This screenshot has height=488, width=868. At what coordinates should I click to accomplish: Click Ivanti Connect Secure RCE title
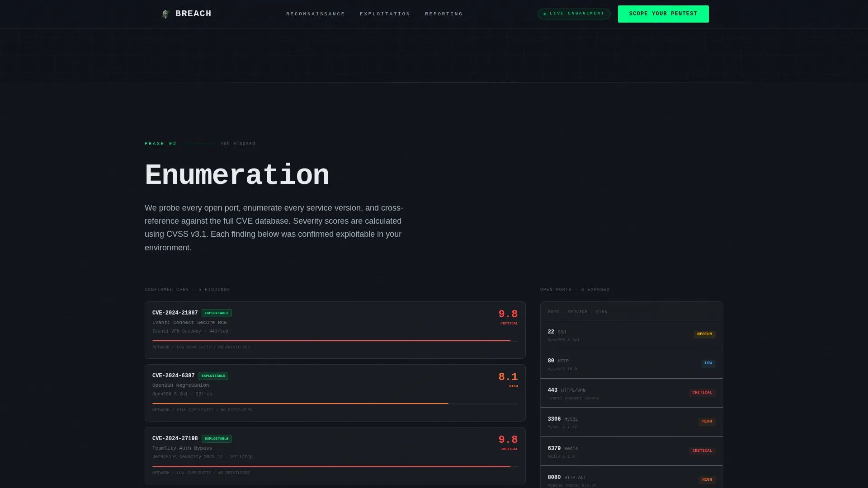point(189,323)
